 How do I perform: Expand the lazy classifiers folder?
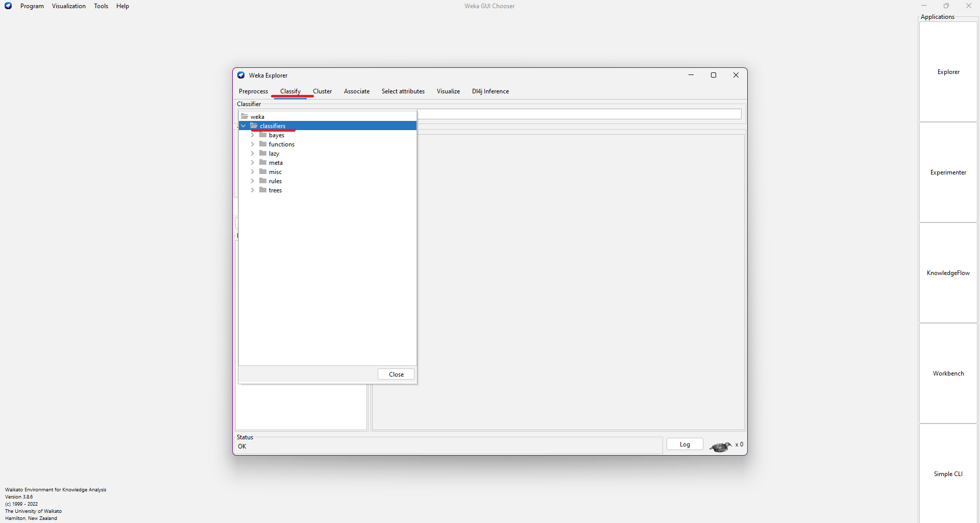pos(253,154)
